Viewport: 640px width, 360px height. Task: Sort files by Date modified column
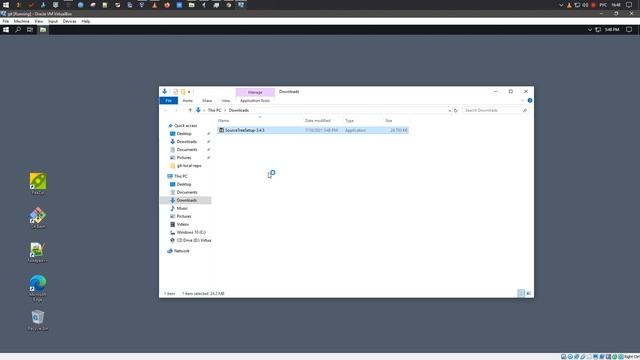click(x=318, y=121)
